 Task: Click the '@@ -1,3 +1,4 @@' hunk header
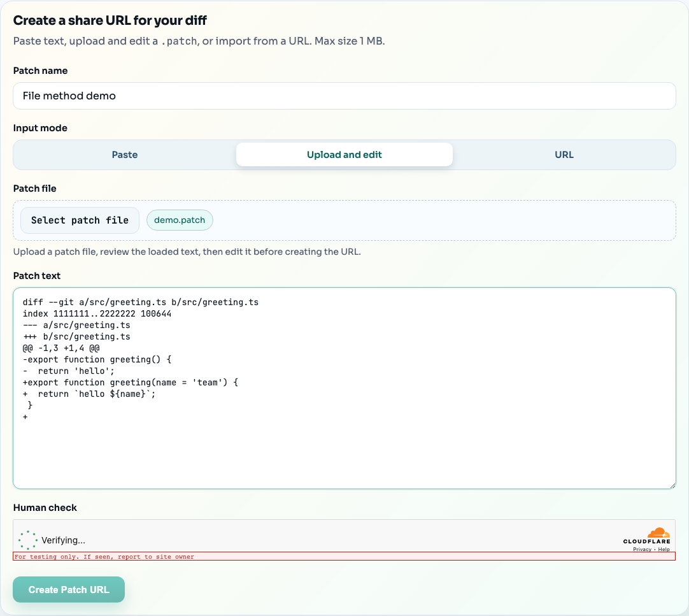61,348
